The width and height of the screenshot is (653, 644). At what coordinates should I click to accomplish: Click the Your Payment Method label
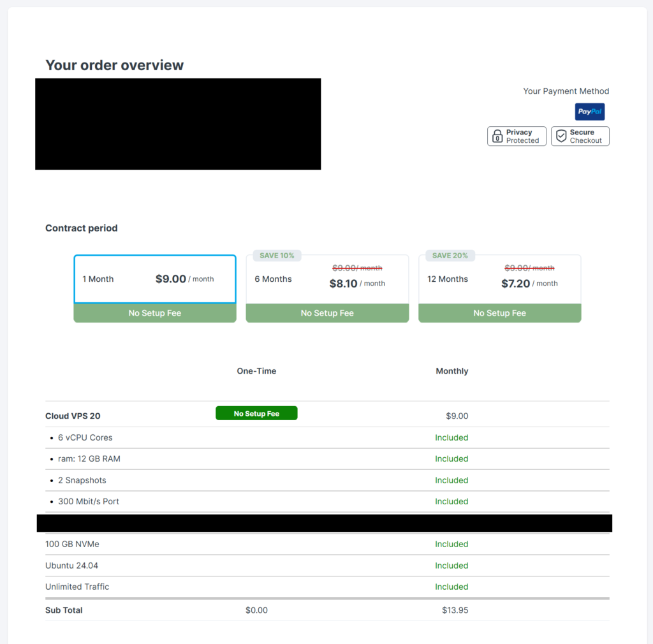pyautogui.click(x=566, y=91)
